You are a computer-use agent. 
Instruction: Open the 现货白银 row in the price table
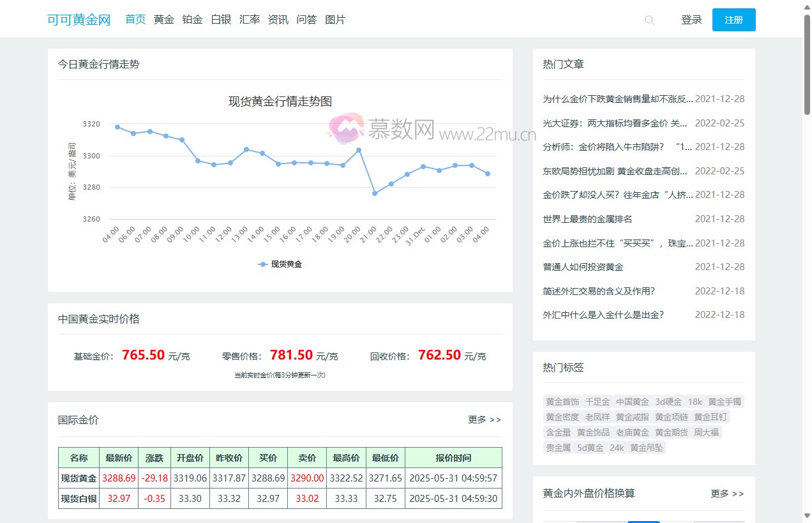(x=78, y=499)
